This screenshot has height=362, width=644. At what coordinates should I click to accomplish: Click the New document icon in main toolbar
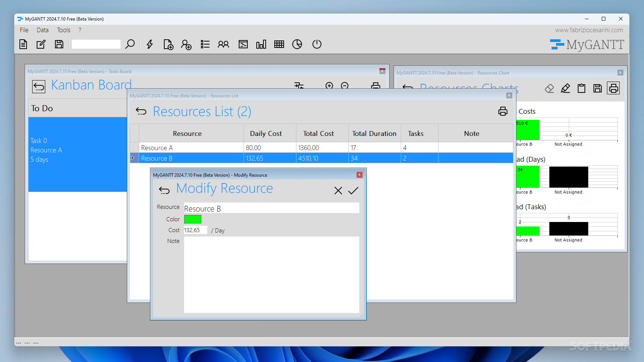pyautogui.click(x=23, y=44)
